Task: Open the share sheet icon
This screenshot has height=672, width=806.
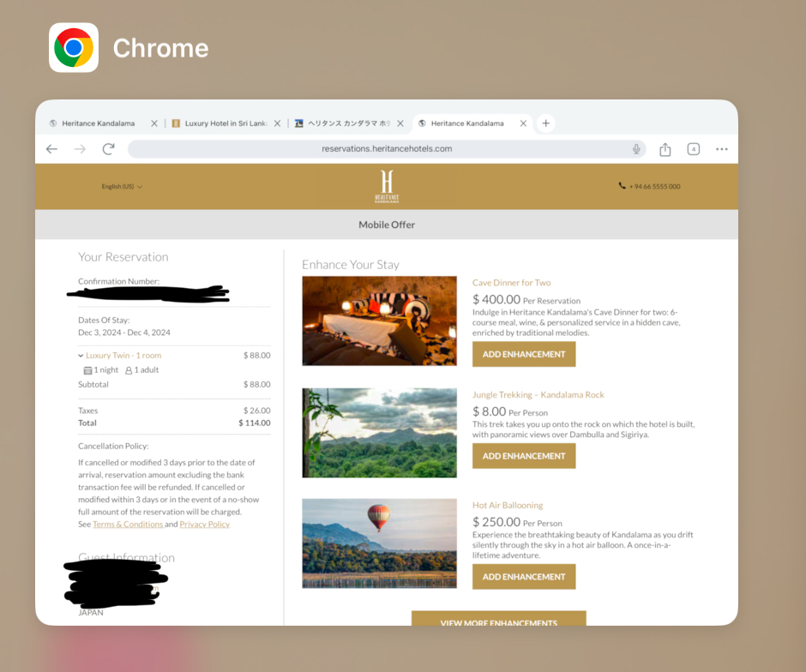Action: point(665,149)
